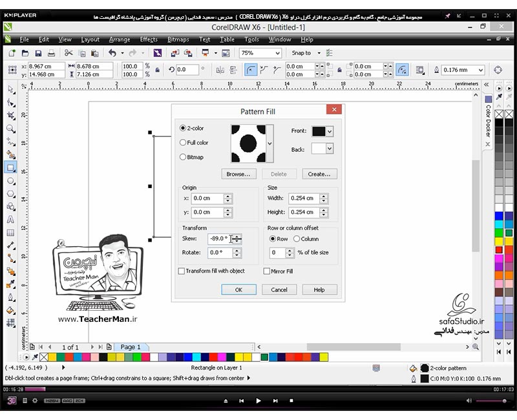Open the Effects menu

click(149, 39)
